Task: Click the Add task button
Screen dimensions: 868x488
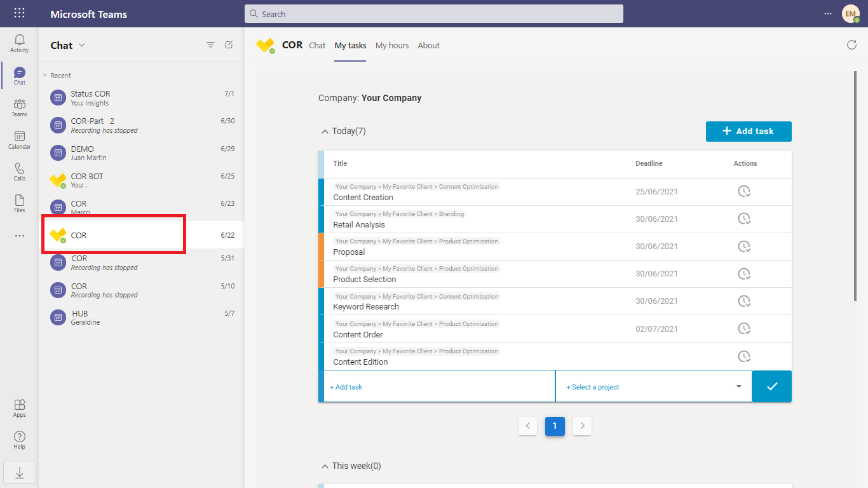Action: (x=749, y=132)
